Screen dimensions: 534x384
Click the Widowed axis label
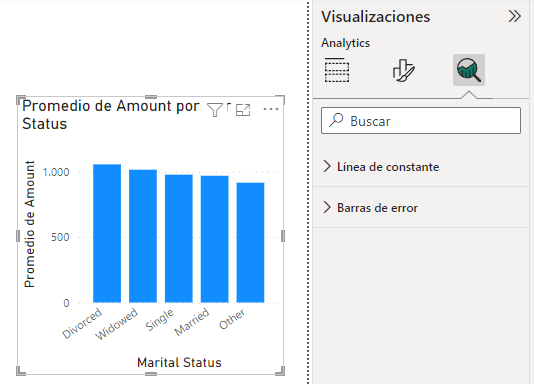116,324
